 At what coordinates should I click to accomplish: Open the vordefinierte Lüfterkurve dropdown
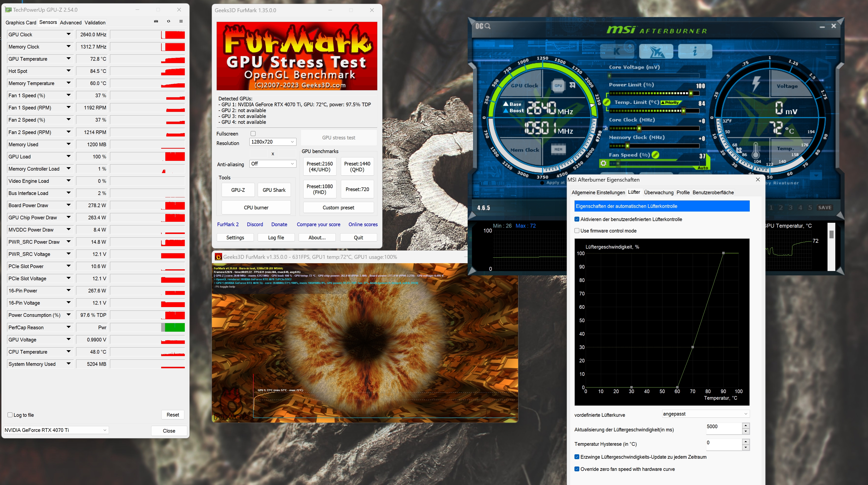click(705, 414)
